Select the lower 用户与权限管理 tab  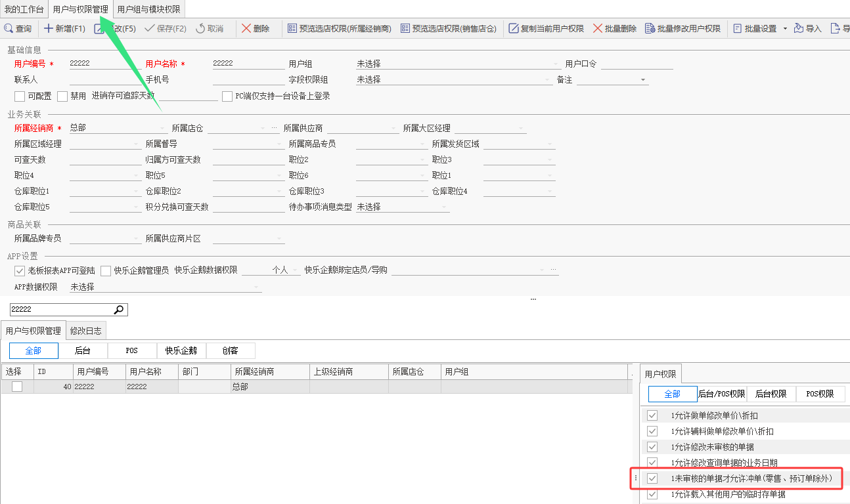33,331
